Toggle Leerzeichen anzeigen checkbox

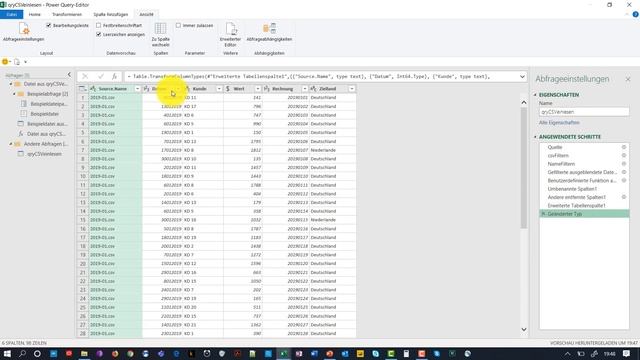98,35
